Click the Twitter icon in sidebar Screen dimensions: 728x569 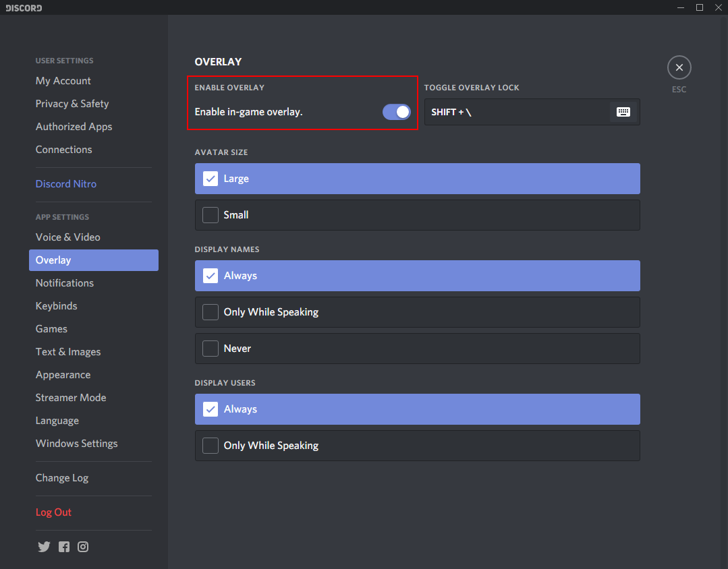pyautogui.click(x=44, y=547)
